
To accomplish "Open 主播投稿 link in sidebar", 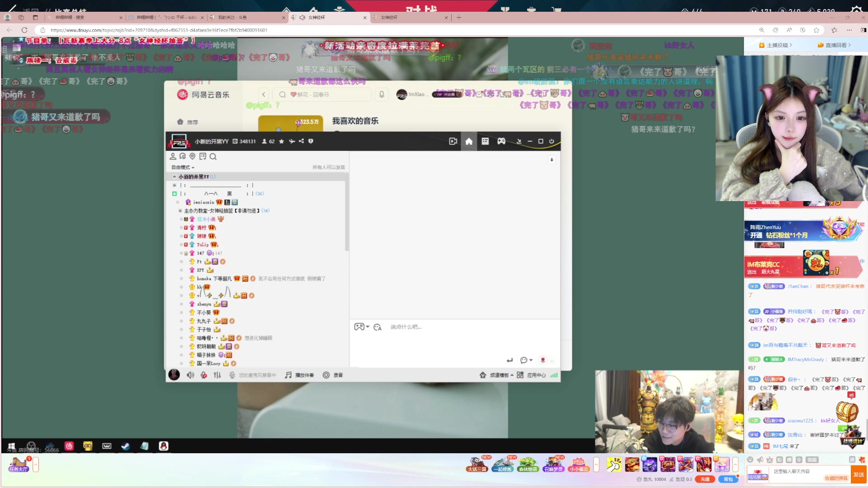I will tap(776, 45).
